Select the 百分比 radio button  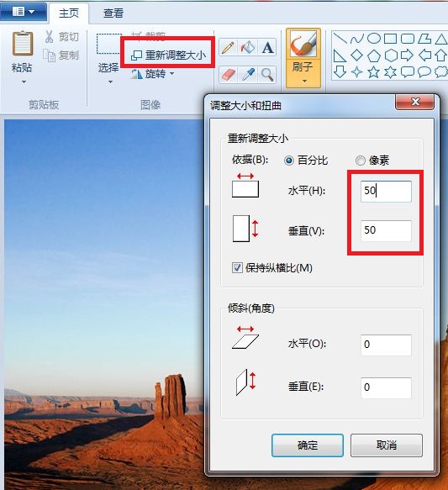click(289, 161)
